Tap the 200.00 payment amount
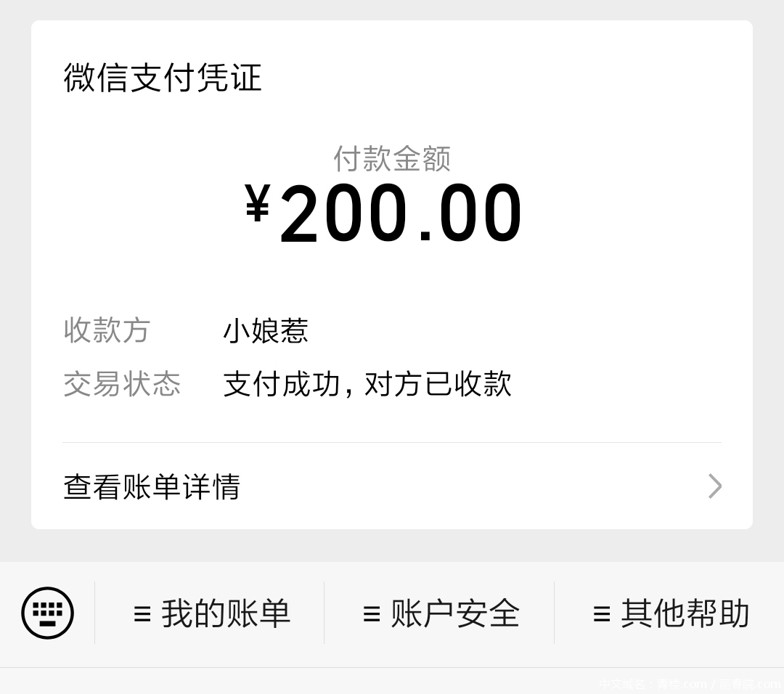This screenshot has height=694, width=784. [401, 215]
